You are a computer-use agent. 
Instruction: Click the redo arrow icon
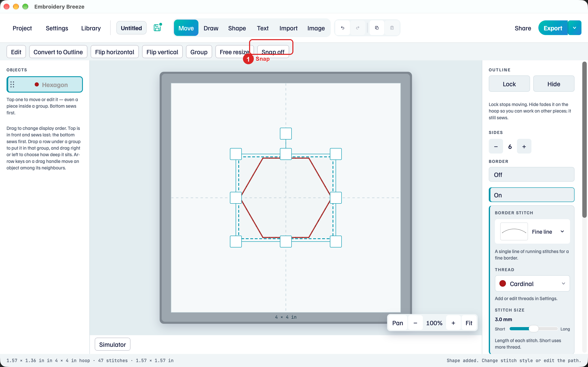tap(358, 28)
